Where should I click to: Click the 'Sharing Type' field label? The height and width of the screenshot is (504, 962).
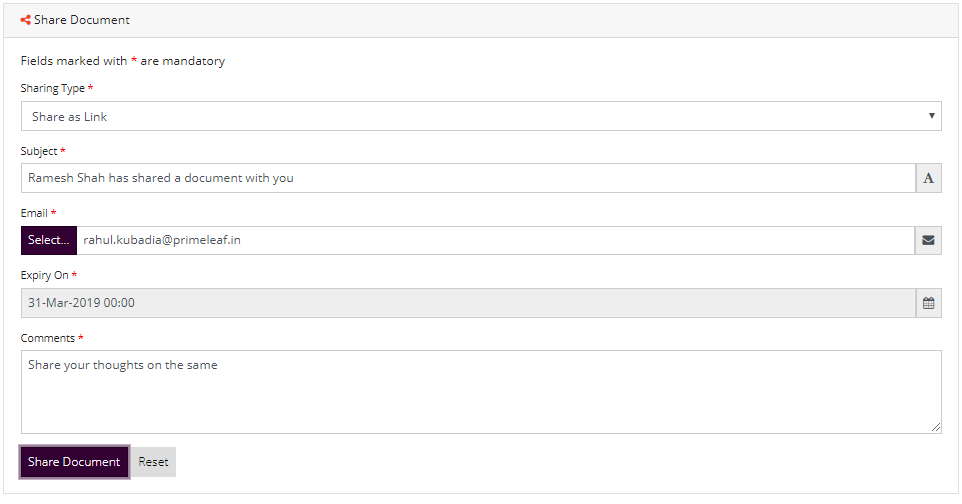[53, 88]
